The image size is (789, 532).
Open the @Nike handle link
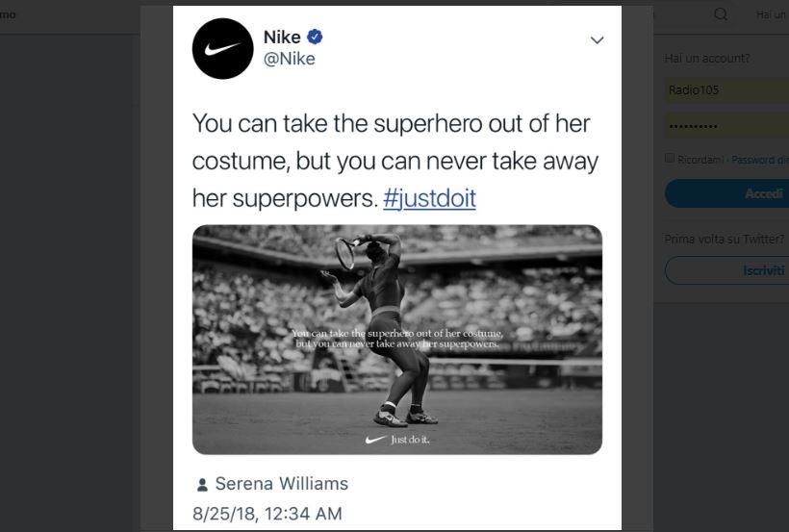(289, 60)
